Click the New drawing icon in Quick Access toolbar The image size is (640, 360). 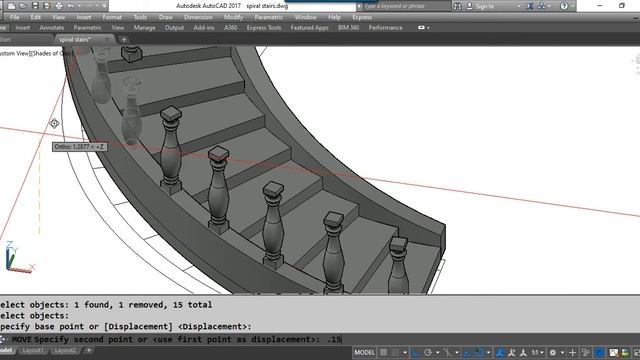point(11,6)
